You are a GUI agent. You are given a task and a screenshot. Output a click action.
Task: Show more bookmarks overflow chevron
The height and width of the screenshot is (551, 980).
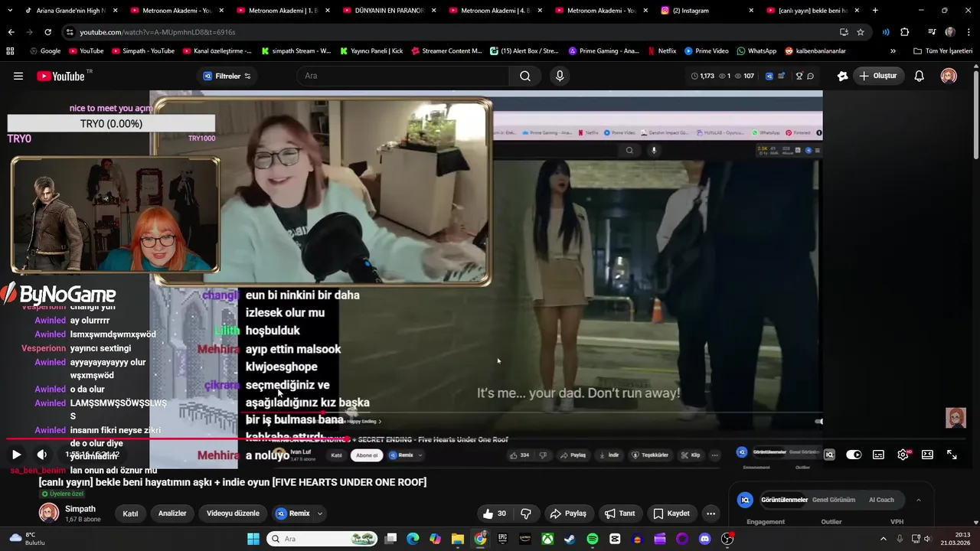pos(893,51)
